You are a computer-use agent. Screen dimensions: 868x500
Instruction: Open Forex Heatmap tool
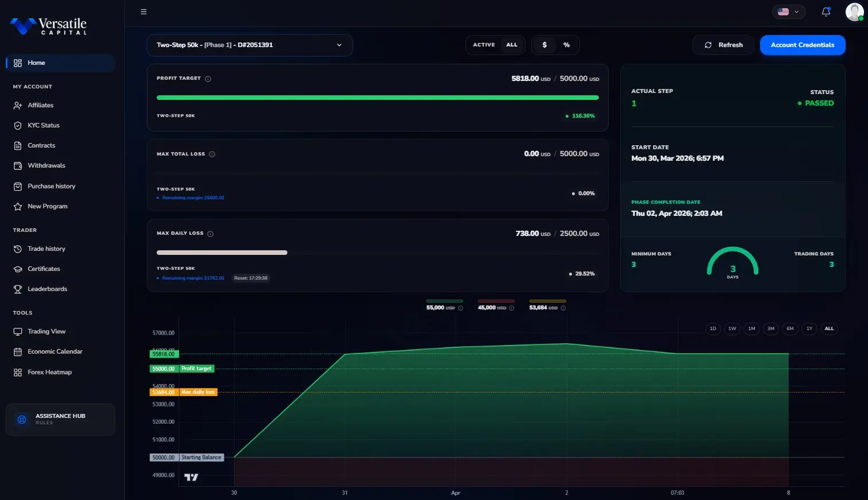[49, 373]
